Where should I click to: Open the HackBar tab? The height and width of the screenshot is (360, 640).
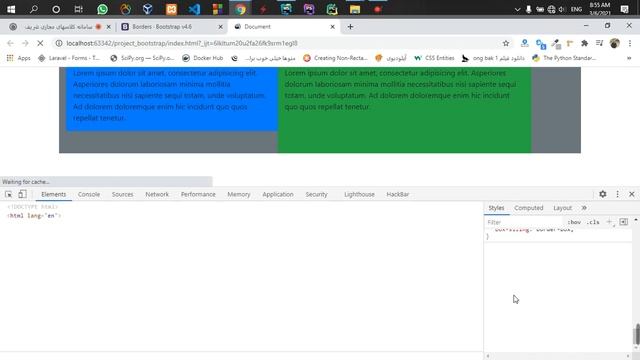(398, 194)
